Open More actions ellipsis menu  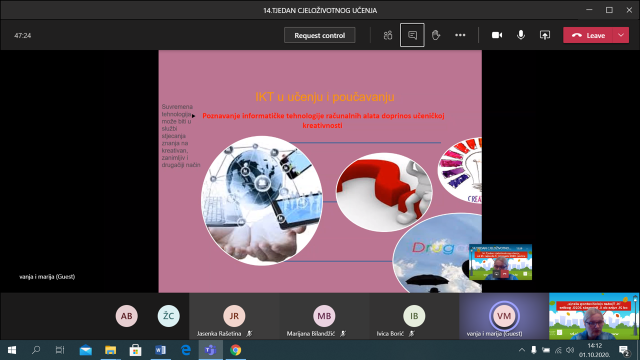(x=460, y=36)
